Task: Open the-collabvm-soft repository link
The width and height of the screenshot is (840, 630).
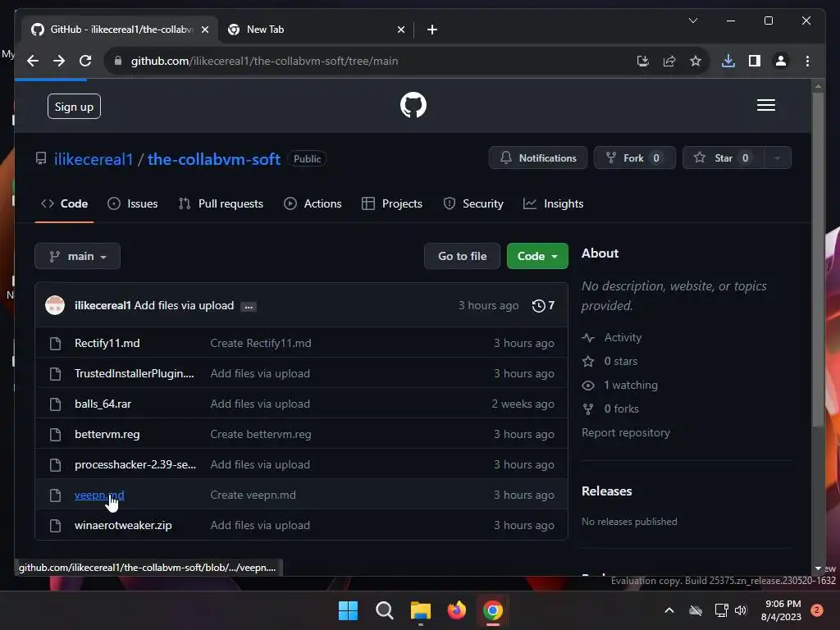Action: point(214,159)
